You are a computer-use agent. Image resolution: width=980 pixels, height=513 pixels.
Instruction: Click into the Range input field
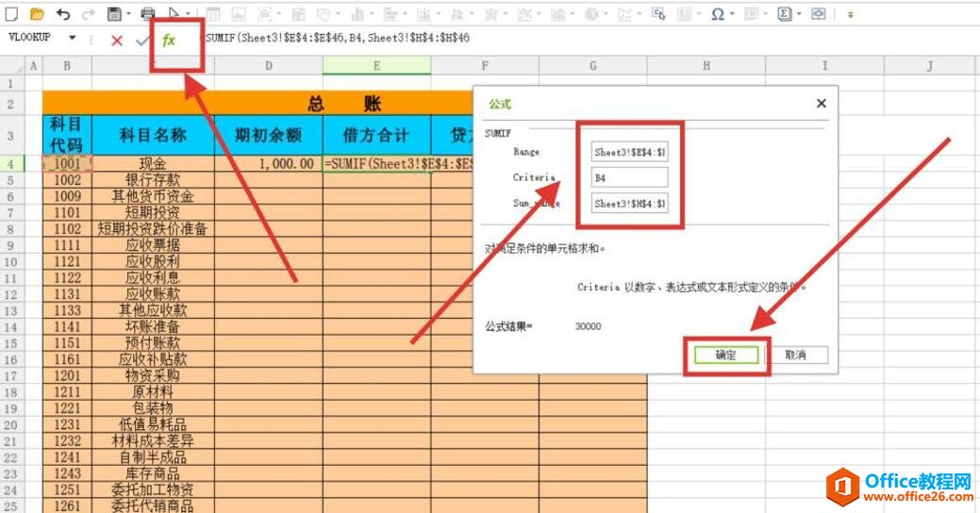(x=629, y=152)
